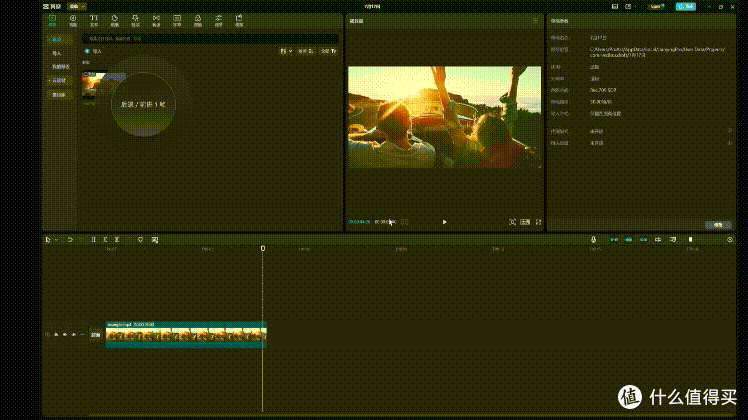The image size is (748, 420).
Task: Toggle auto snapping in timeline
Action: coord(629,240)
